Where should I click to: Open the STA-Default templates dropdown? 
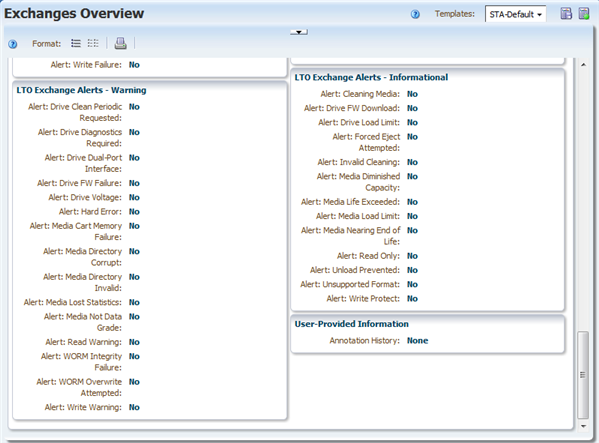[x=515, y=15]
